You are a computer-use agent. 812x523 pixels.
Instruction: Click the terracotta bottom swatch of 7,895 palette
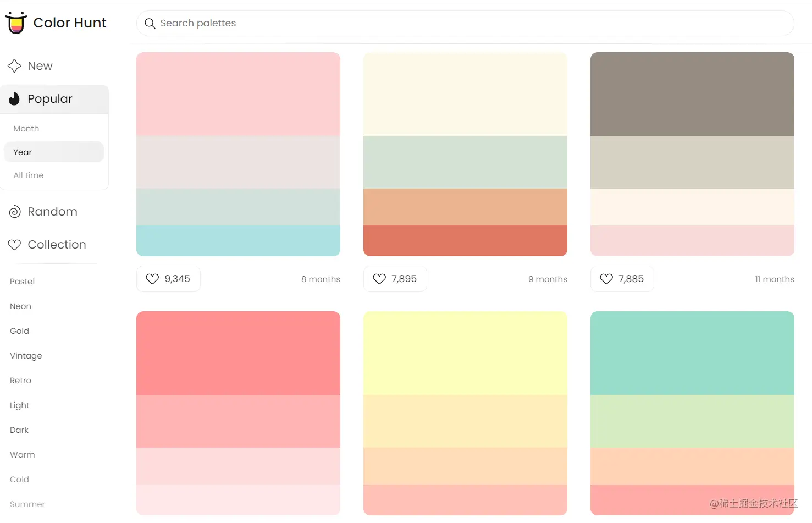[x=465, y=241]
